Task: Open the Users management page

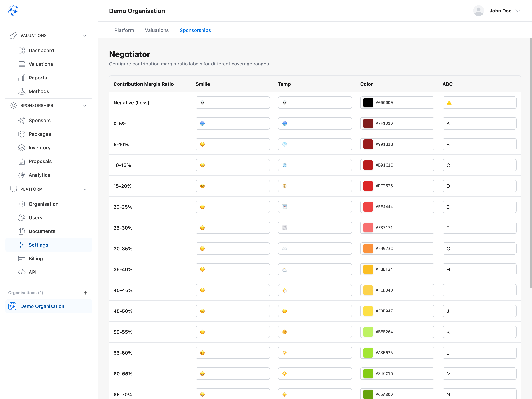Action: pyautogui.click(x=35, y=218)
